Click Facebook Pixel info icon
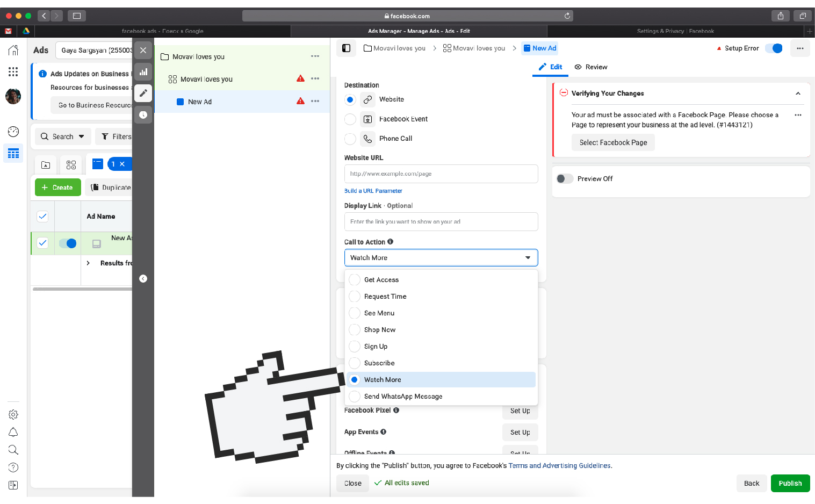The width and height of the screenshot is (815, 504). point(396,410)
